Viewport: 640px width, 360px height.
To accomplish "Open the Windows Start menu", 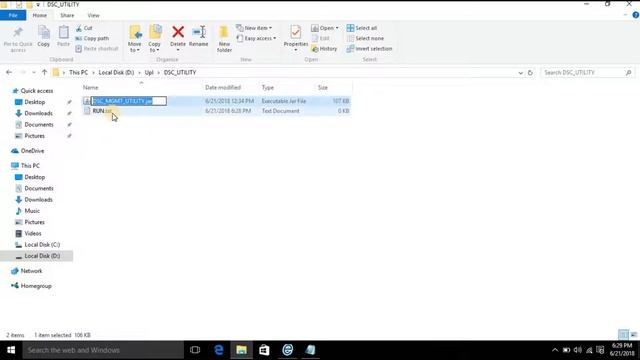I will [x=11, y=350].
